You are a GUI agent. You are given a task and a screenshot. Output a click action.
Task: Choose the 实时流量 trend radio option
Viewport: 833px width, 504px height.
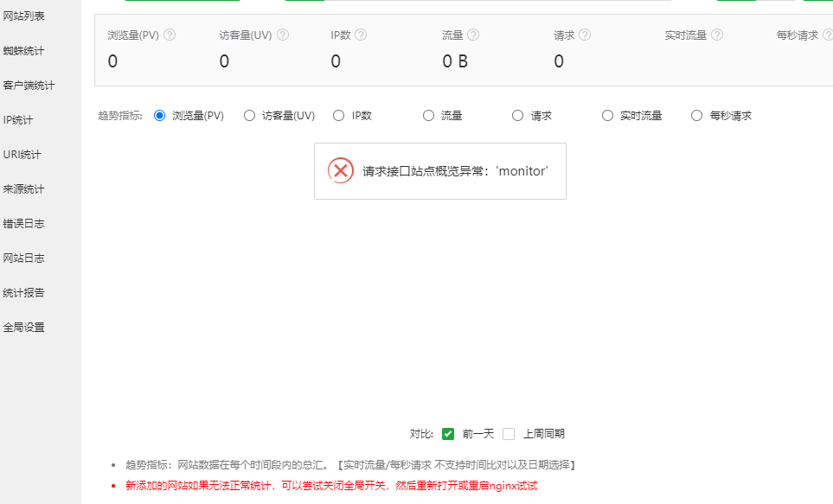coord(608,115)
